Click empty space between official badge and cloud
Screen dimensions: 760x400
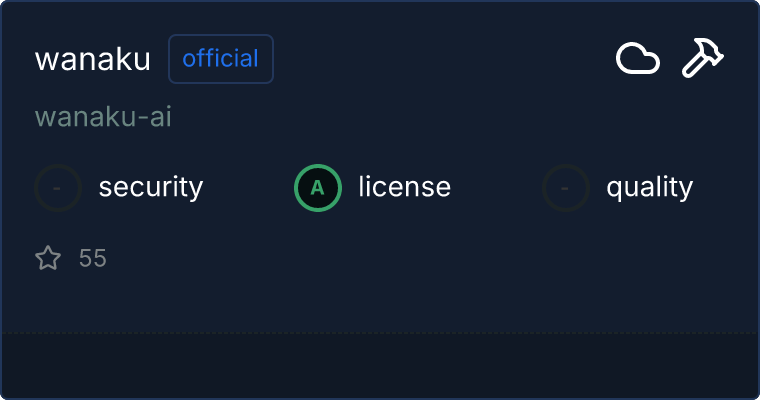(x=440, y=59)
